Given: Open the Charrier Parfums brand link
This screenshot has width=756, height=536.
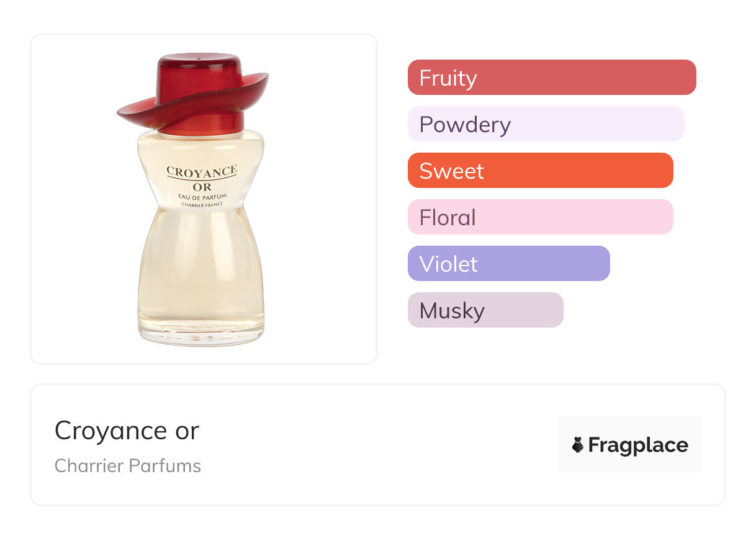Looking at the screenshot, I should point(127,466).
